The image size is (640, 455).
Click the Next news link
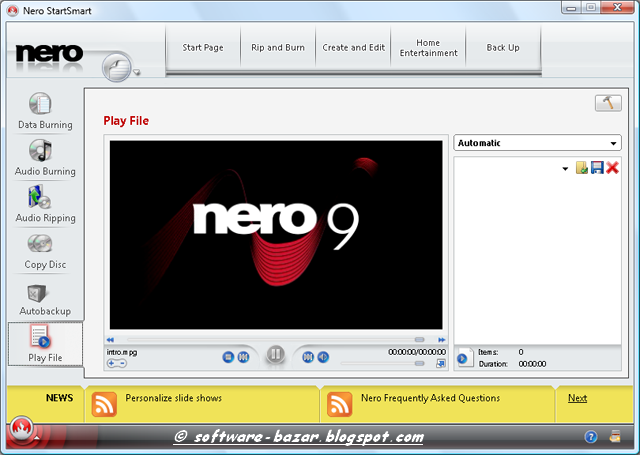pos(577,398)
